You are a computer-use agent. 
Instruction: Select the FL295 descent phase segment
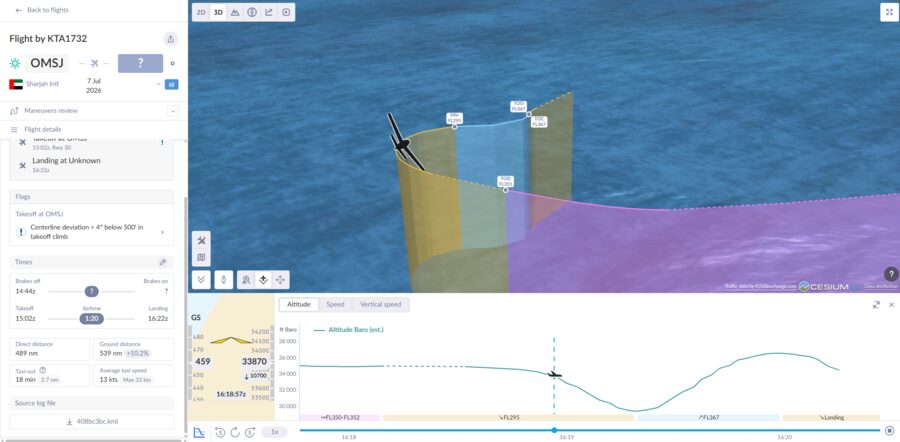tap(508, 417)
